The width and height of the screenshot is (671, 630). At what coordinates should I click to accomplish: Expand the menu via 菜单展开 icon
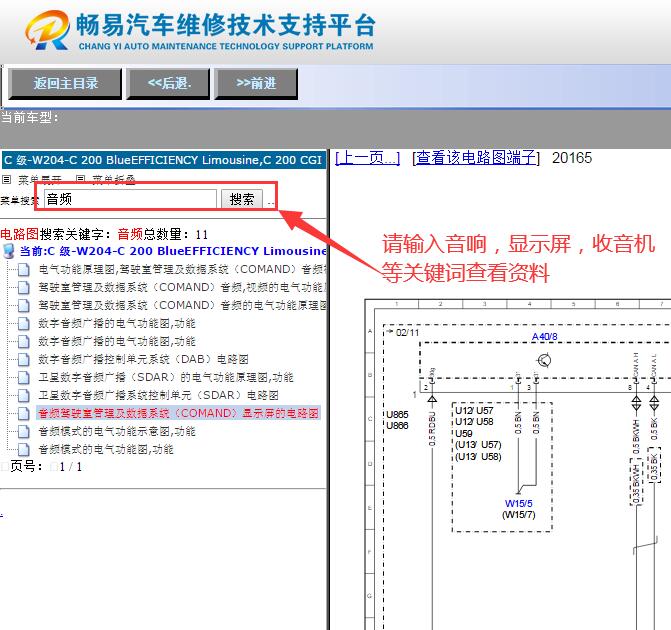pyautogui.click(x=6, y=179)
